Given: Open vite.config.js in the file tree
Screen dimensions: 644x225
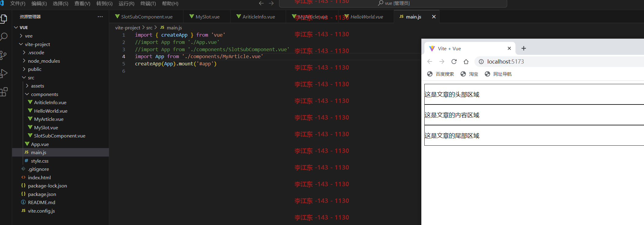Looking at the screenshot, I should (60, 211).
